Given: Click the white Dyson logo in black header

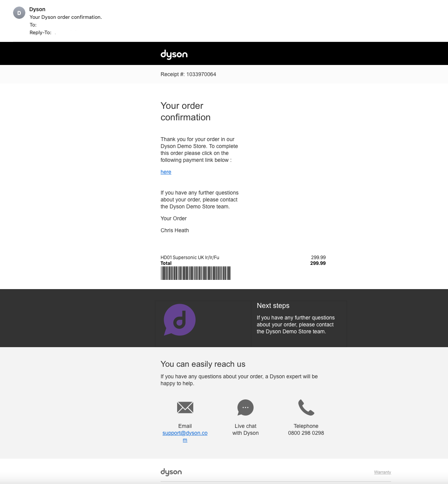Looking at the screenshot, I should pos(174,54).
